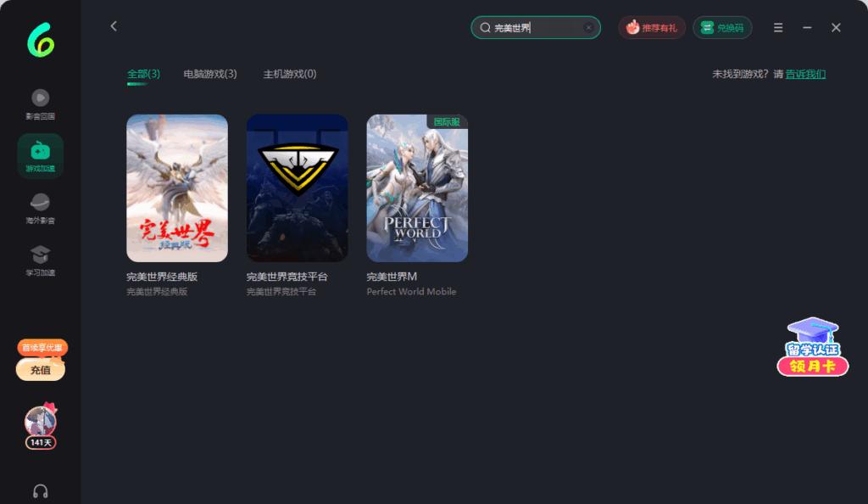Minimize the window
868x504 pixels.
807,28
